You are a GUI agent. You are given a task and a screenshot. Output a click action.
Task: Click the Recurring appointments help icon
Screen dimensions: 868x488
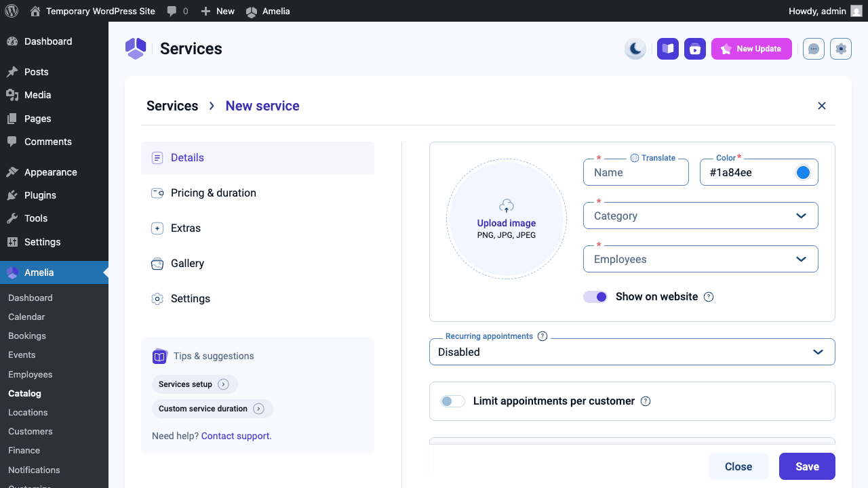coord(542,336)
